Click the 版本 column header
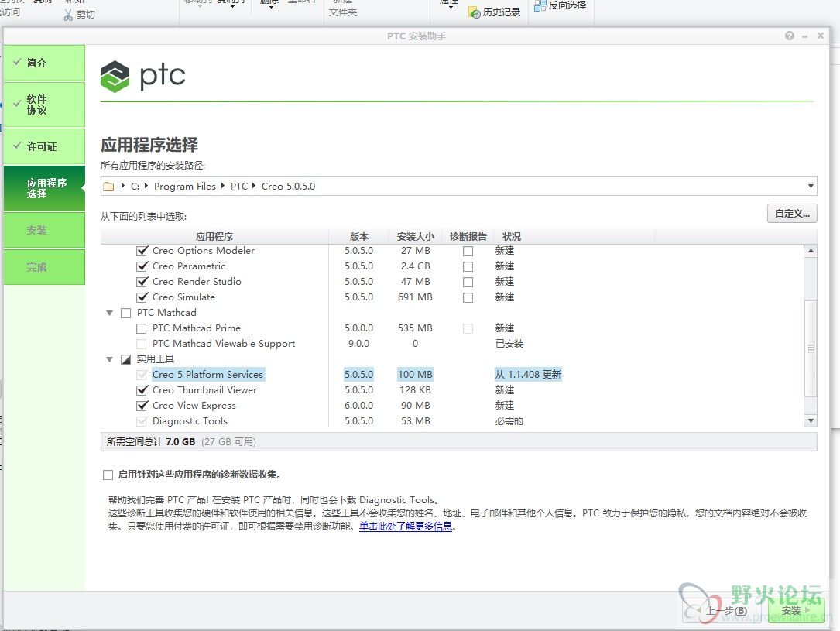The width and height of the screenshot is (840, 631). tap(359, 237)
